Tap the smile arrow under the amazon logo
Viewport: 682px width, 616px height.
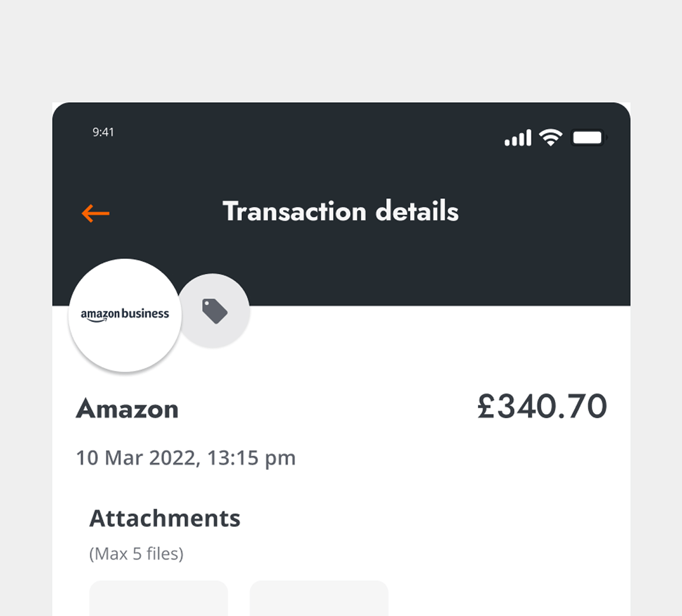coord(95,320)
